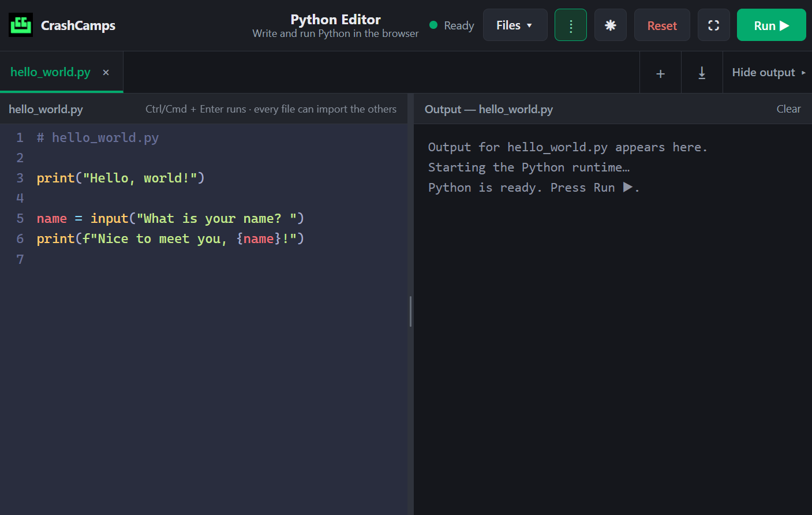Open the Files dropdown
The width and height of the screenshot is (812, 515).
tap(515, 25)
